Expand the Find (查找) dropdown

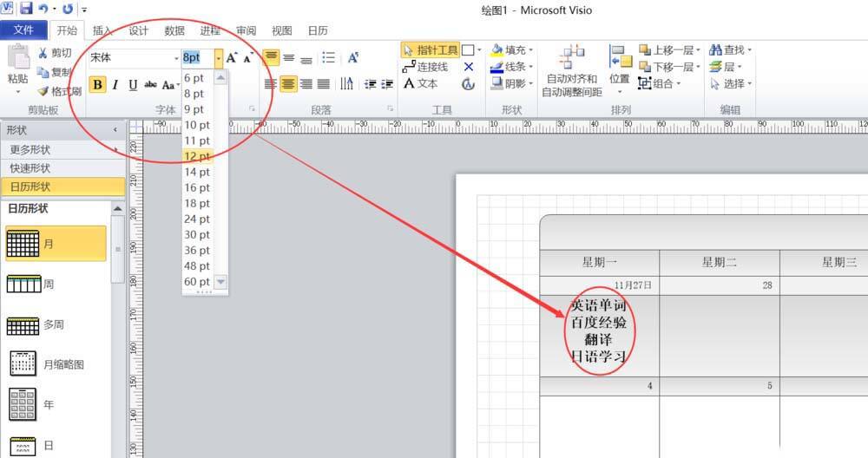750,50
